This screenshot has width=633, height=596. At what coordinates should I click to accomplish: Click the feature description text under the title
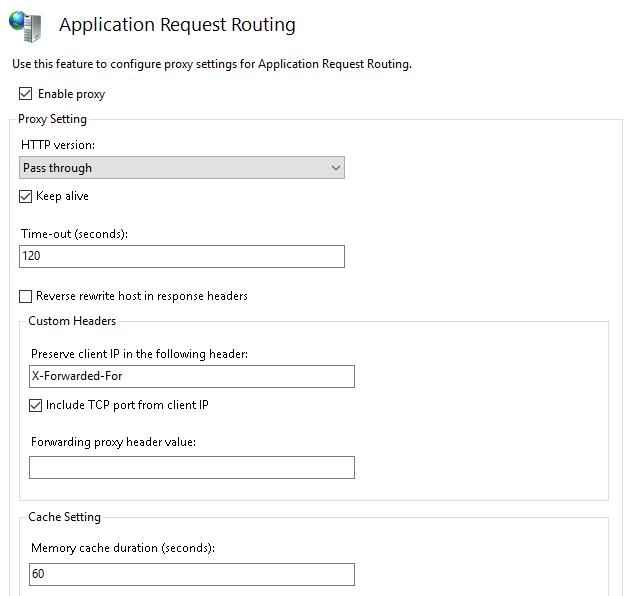(211, 64)
